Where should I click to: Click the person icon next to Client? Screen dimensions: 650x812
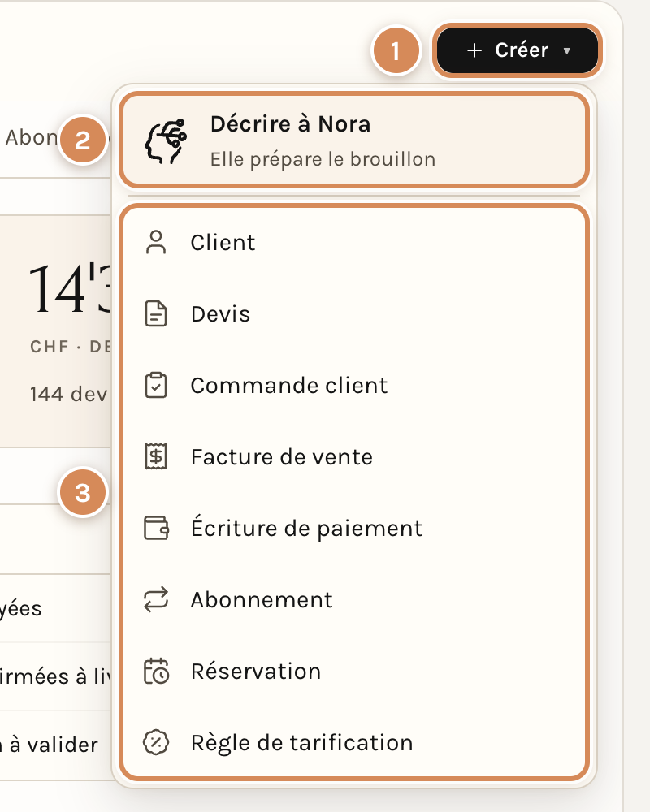(x=156, y=242)
